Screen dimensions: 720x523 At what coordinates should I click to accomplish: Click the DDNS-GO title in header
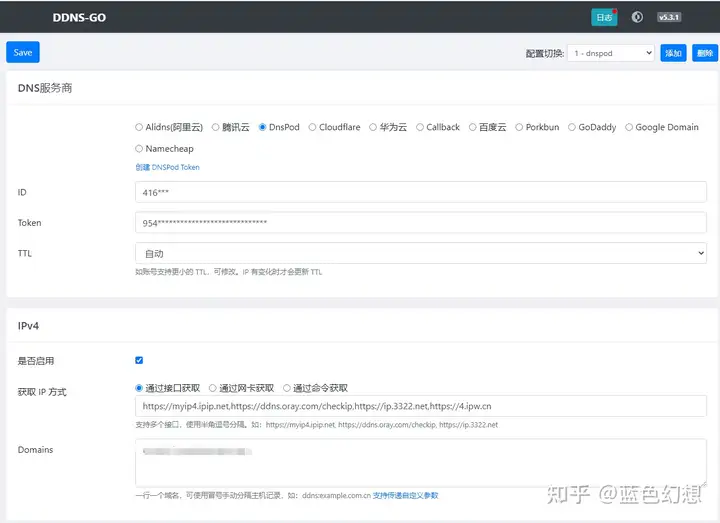tap(79, 17)
